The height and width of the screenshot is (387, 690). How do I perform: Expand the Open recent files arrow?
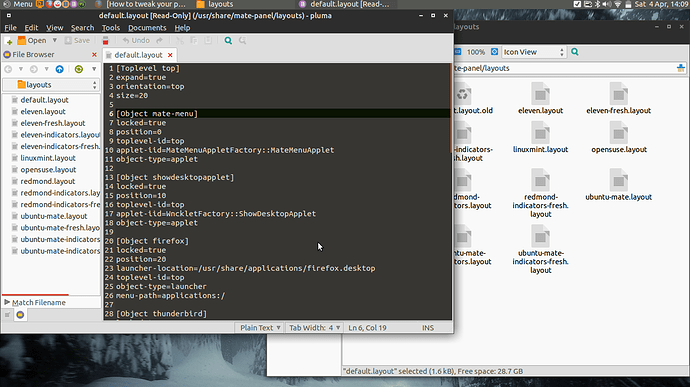(x=55, y=41)
